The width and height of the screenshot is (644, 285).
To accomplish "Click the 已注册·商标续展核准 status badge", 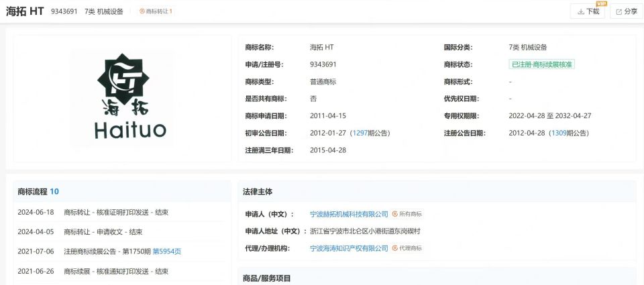I will (541, 64).
